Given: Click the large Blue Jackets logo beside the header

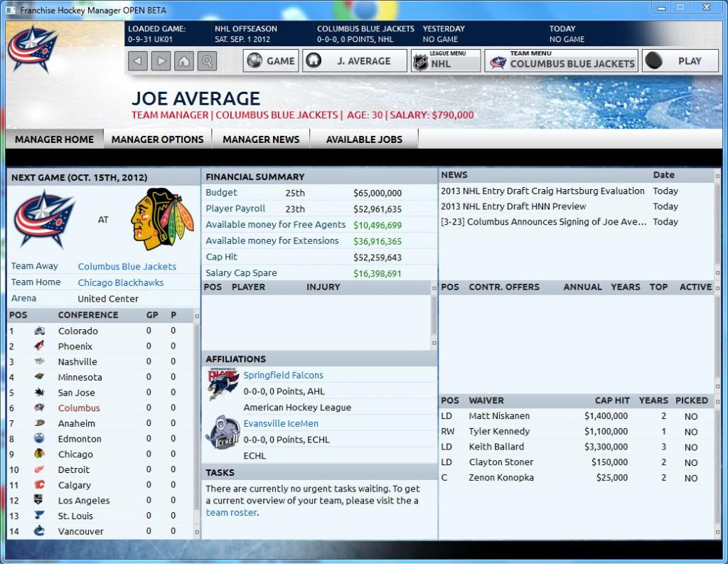Looking at the screenshot, I should (33, 49).
